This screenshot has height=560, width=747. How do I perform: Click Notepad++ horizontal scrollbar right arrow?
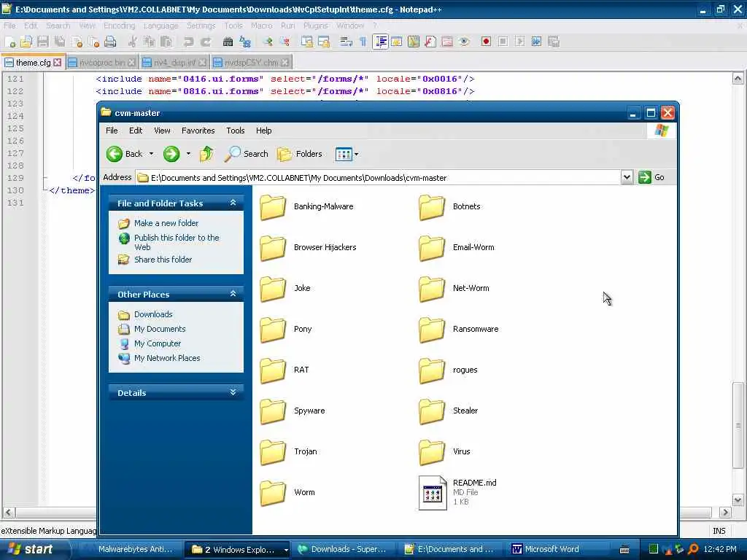coord(725,513)
